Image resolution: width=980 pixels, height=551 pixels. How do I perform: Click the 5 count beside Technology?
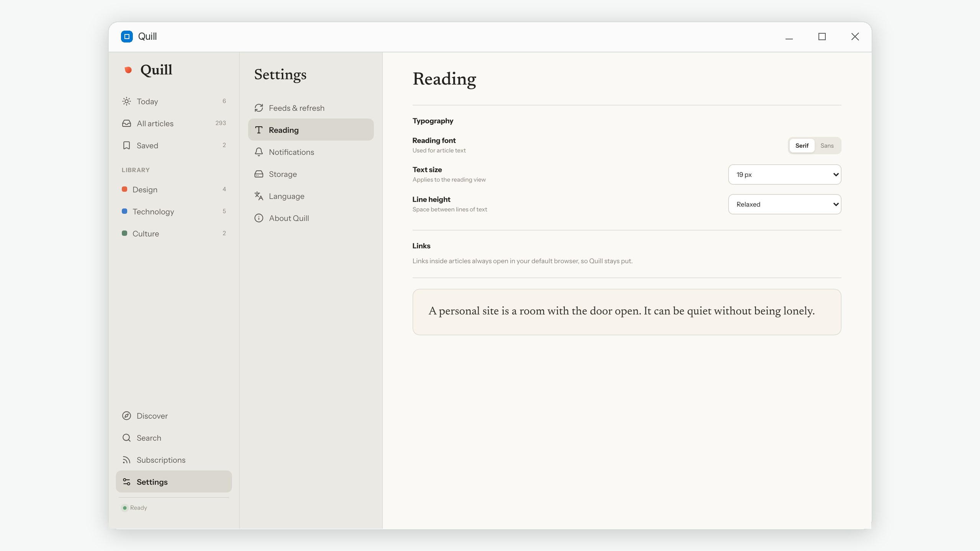click(224, 211)
